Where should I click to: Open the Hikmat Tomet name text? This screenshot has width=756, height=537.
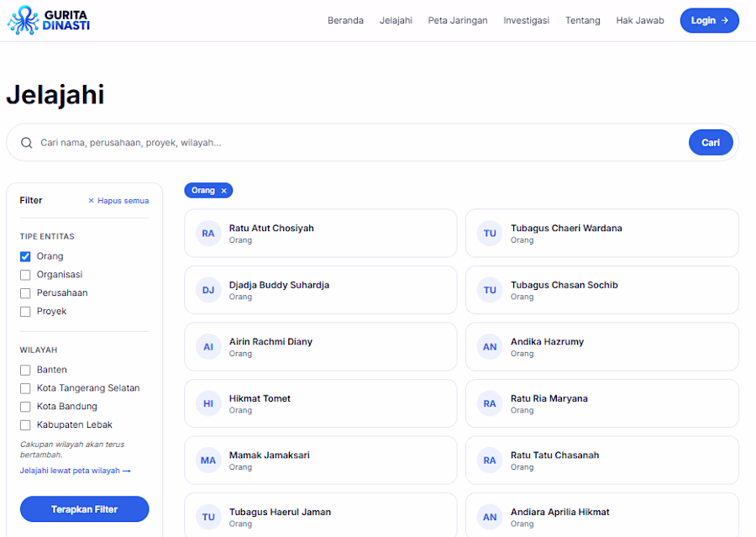(260, 398)
